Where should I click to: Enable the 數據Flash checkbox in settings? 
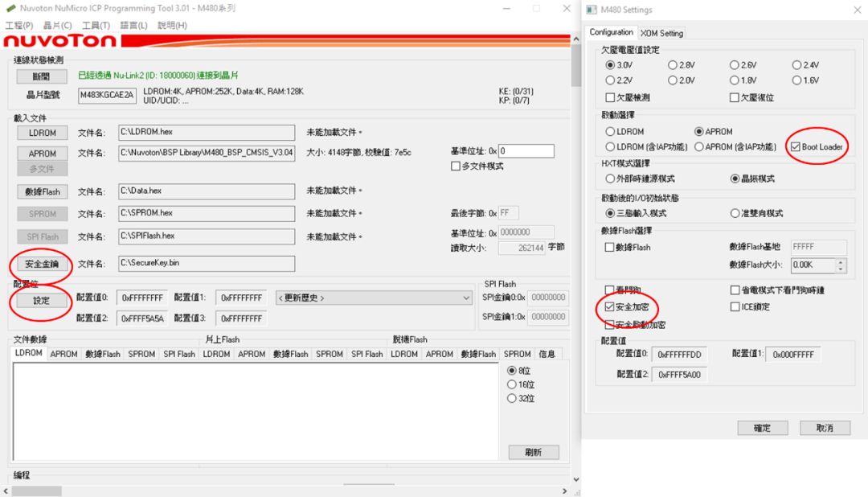click(609, 248)
